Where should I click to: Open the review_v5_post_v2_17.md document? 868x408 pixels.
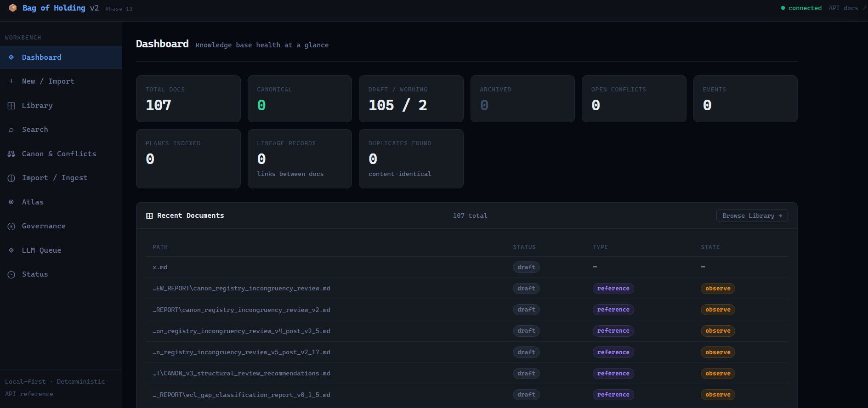coord(242,352)
